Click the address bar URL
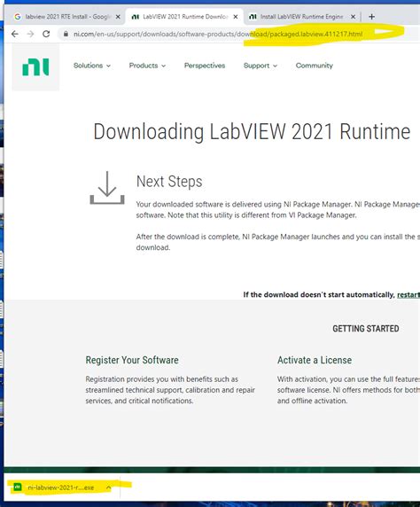 pyautogui.click(x=218, y=34)
